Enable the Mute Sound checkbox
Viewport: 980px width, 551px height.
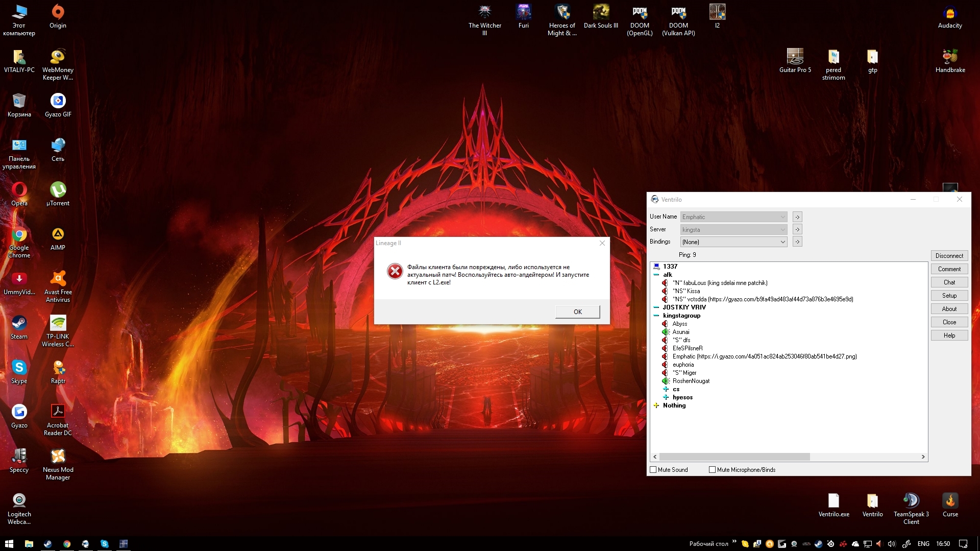[x=653, y=470]
